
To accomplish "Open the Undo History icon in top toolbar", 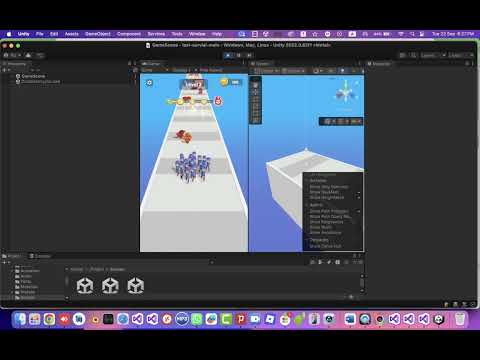I will (403, 55).
